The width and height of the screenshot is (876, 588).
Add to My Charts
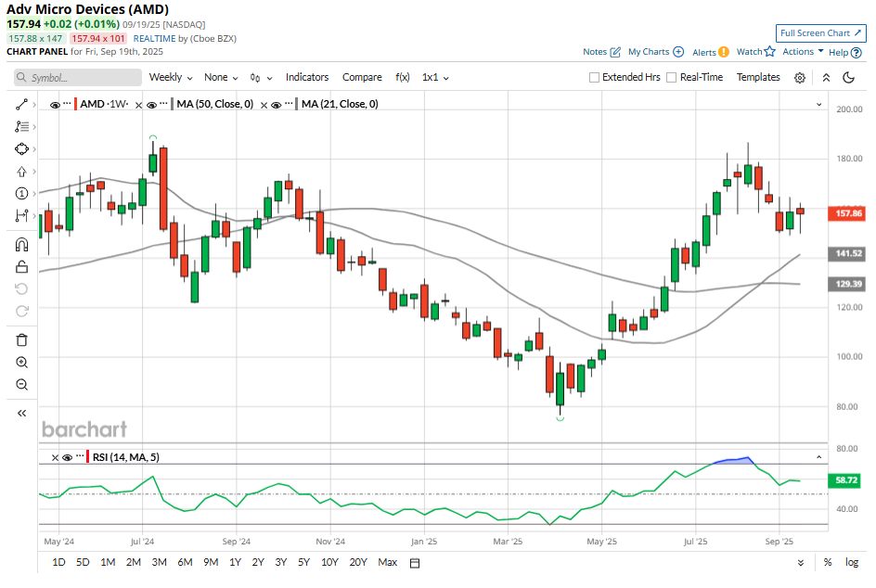(655, 52)
